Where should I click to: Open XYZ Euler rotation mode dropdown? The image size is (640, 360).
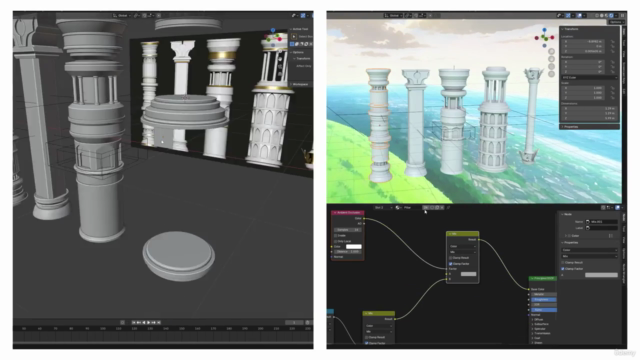589,78
